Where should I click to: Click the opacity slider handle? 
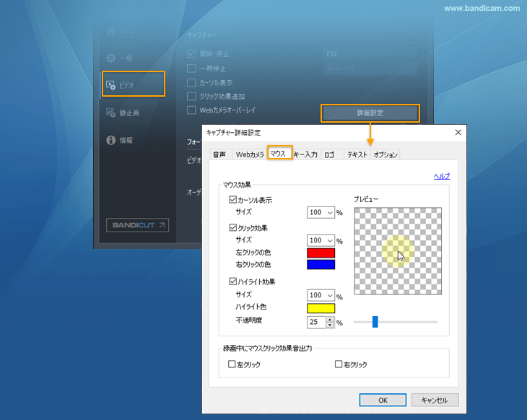point(375,322)
